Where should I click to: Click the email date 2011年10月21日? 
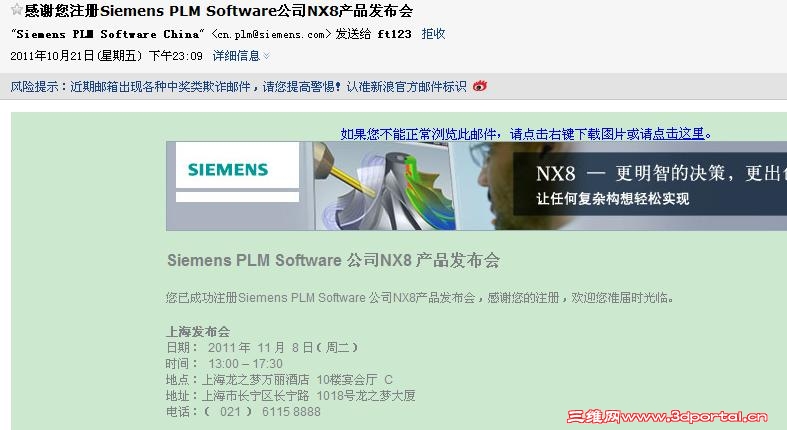(x=52, y=56)
